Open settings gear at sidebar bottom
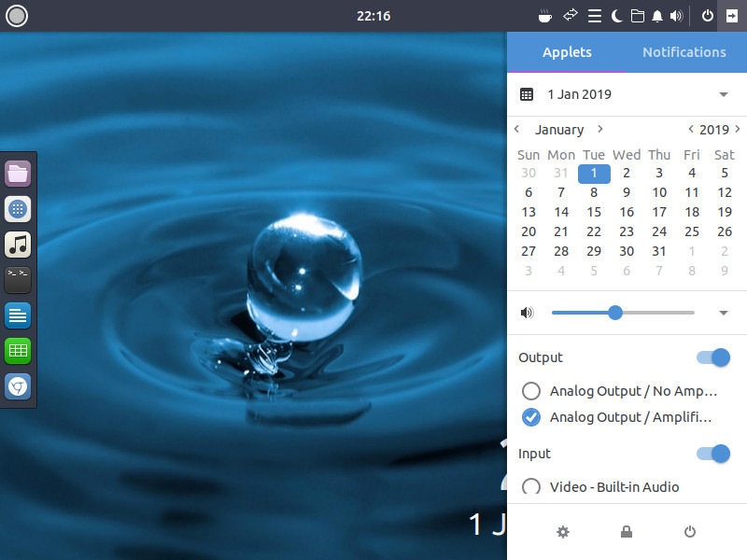Image resolution: width=747 pixels, height=560 pixels. (563, 532)
